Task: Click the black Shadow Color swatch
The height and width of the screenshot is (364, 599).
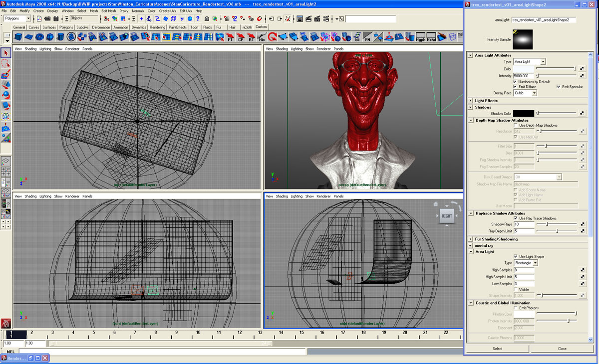Action: click(x=524, y=114)
